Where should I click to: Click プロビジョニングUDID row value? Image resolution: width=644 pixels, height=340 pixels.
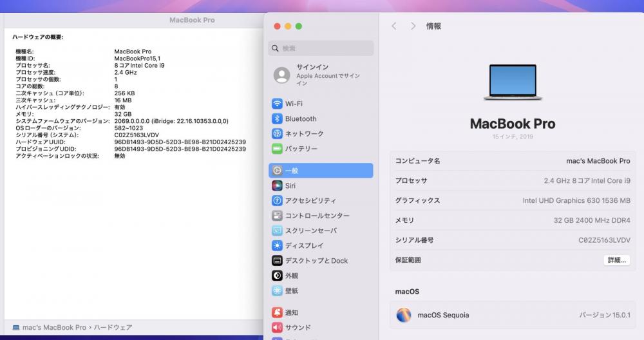pyautogui.click(x=180, y=149)
